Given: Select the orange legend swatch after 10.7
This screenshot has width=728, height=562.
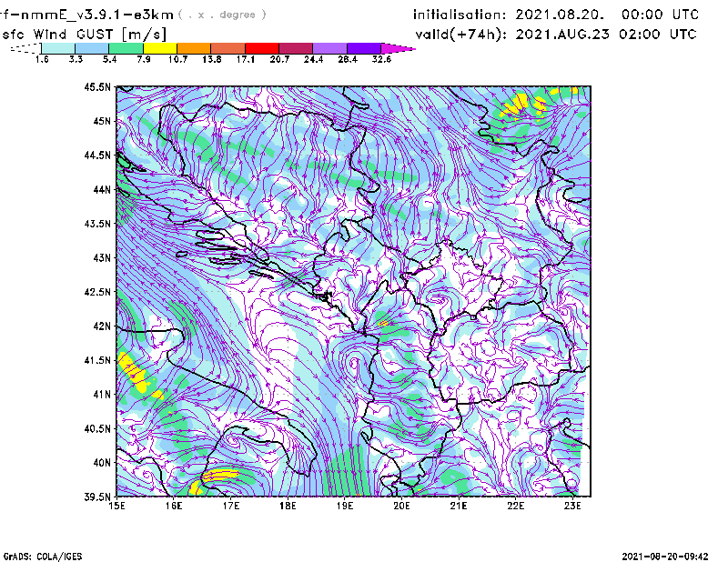Looking at the screenshot, I should 194,48.
